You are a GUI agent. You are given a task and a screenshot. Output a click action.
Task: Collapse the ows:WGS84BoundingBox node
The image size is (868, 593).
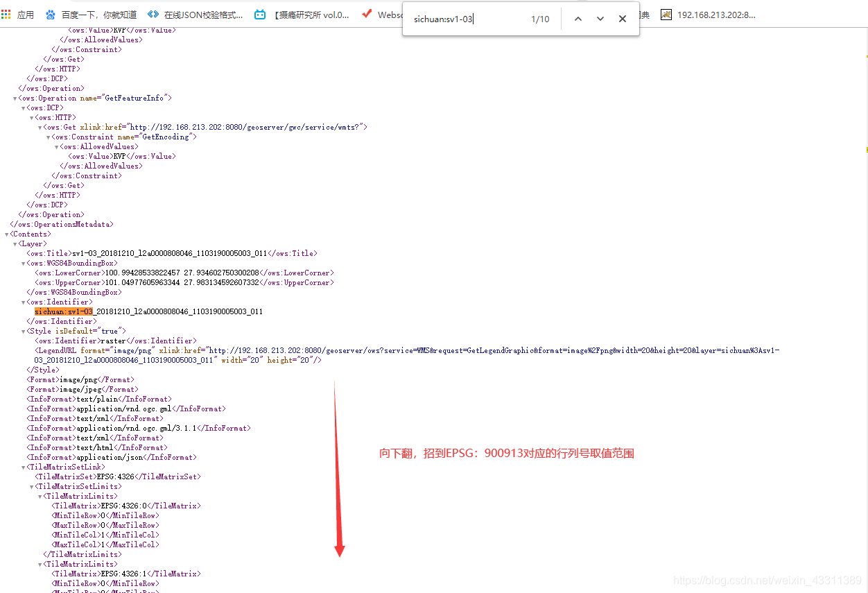[x=24, y=264]
